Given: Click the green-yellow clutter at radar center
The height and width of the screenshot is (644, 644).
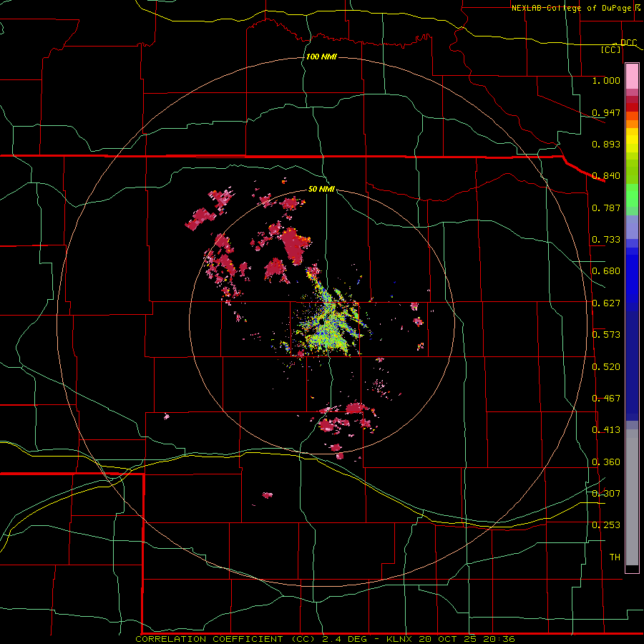Looking at the screenshot, I should (329, 323).
